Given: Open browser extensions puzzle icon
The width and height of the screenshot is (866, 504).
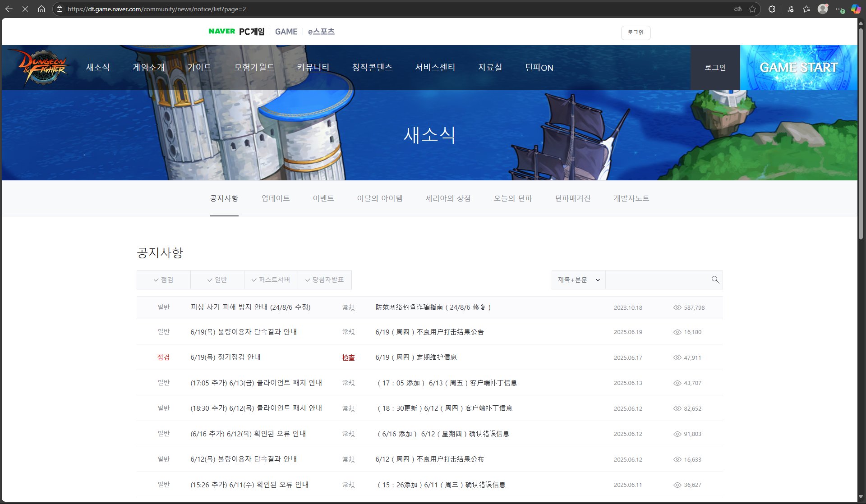Looking at the screenshot, I should click(772, 9).
